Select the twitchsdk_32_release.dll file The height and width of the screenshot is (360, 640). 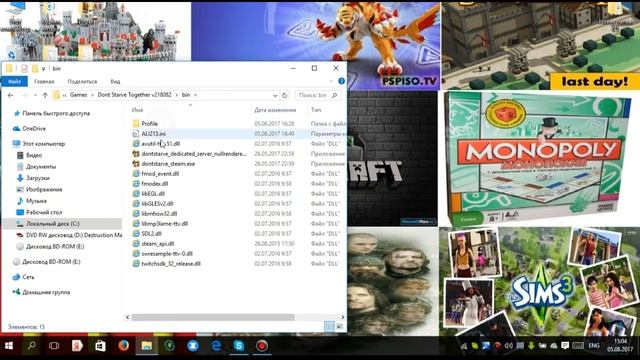(171, 264)
